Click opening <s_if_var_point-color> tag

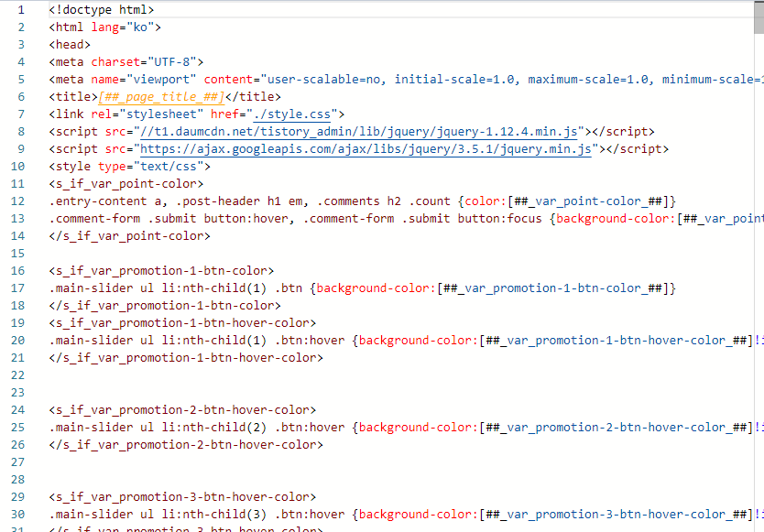126,184
